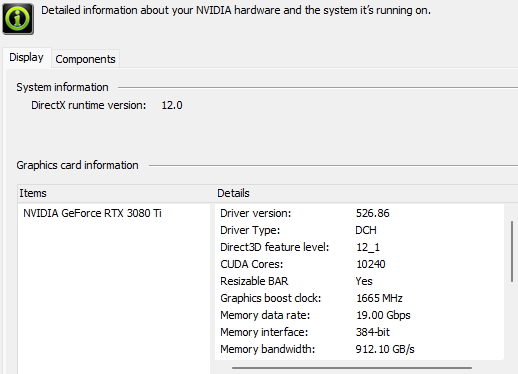Click the green NVIDIA info icon
This screenshot has height=374, width=518.
pos(18,19)
